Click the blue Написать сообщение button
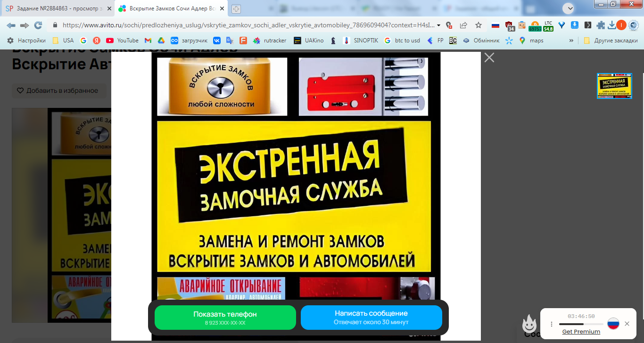Viewport: 644px width, 343px height. pos(372,318)
